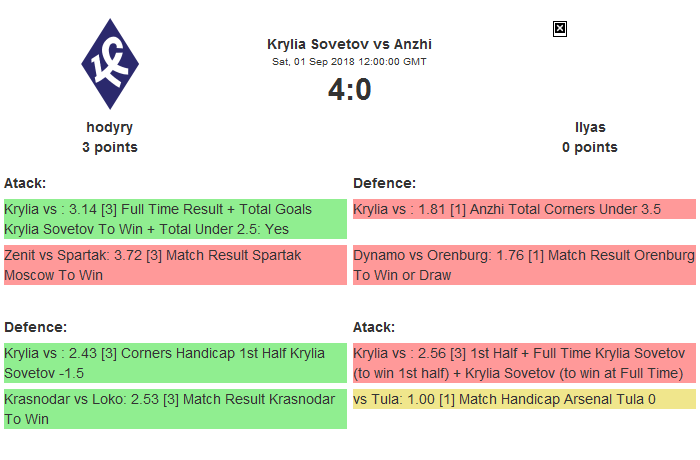Select the Corners Handicap 1st Half bet

(175, 362)
